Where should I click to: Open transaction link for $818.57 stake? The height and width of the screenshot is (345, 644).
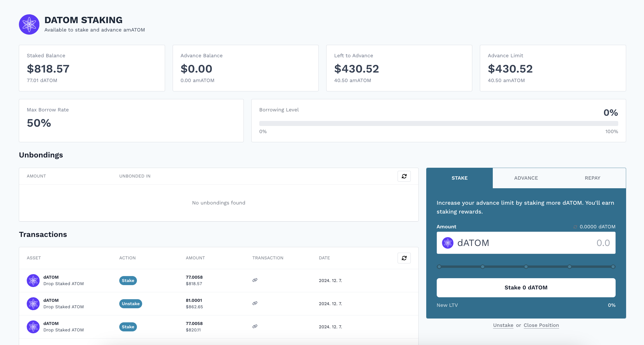coord(255,280)
